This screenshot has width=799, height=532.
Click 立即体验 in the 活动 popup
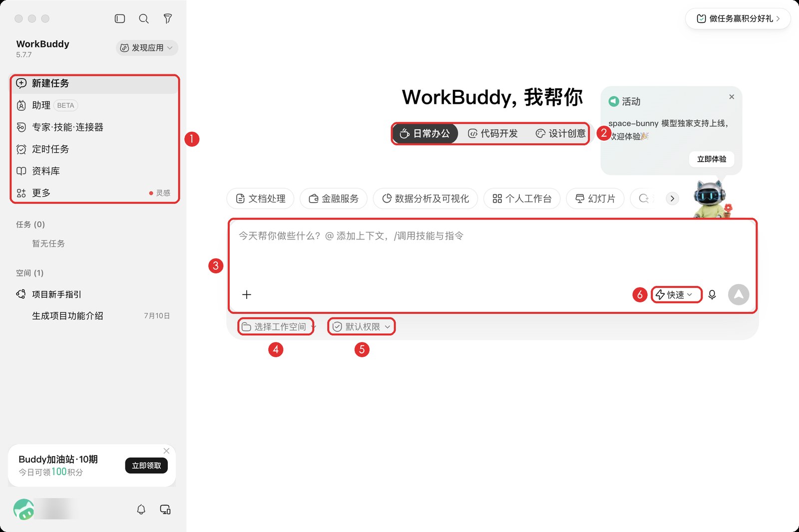click(712, 159)
